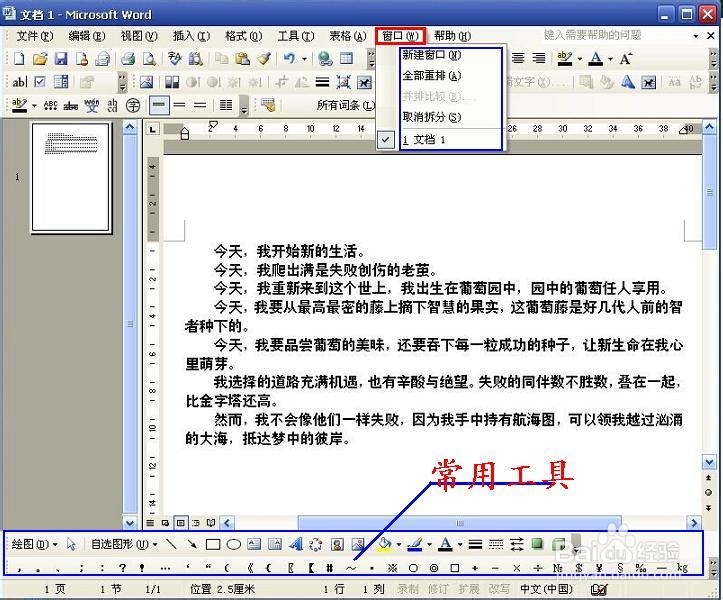The image size is (723, 600).
Task: Insert the ※ symbol from symbol bar
Action: [x=392, y=568]
